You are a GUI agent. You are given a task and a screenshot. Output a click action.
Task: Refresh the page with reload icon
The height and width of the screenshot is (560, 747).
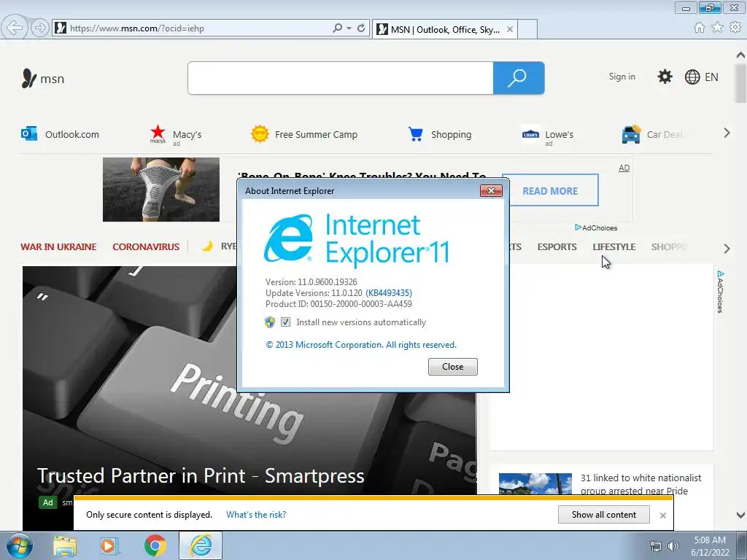(x=362, y=28)
